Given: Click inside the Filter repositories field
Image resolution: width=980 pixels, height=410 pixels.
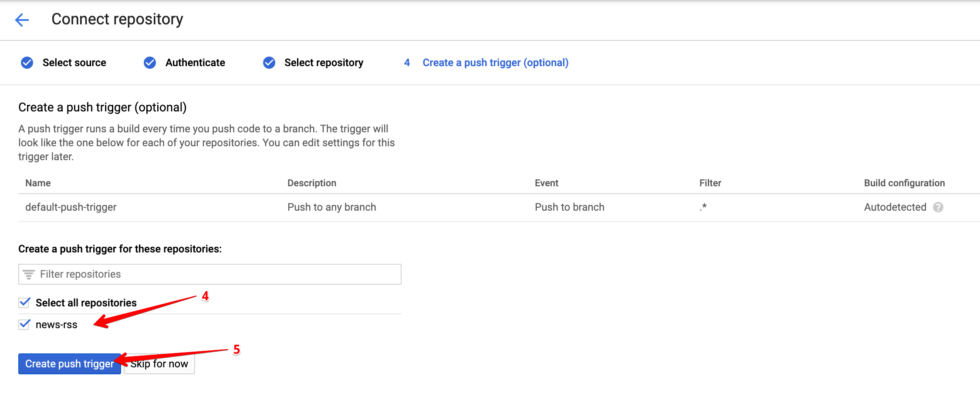Looking at the screenshot, I should click(x=174, y=274).
